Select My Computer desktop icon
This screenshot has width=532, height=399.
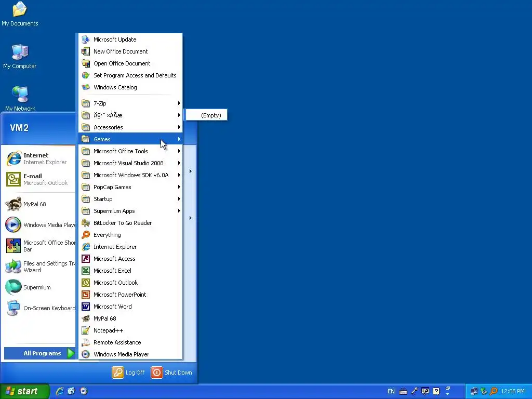pyautogui.click(x=20, y=56)
